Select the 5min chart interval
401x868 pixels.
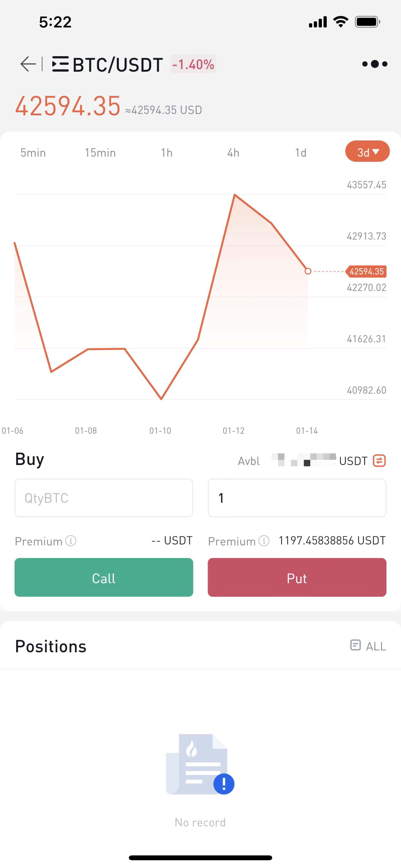(33, 153)
